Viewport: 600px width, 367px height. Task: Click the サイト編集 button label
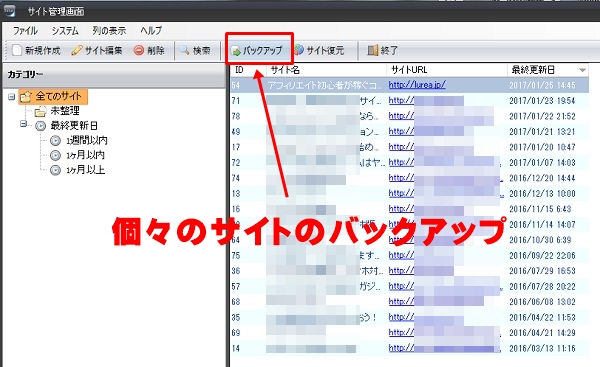tap(103, 51)
